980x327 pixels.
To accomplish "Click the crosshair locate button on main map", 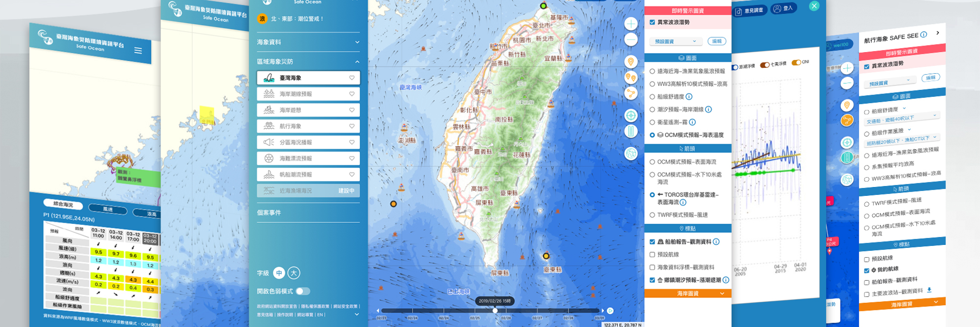I will click(631, 115).
